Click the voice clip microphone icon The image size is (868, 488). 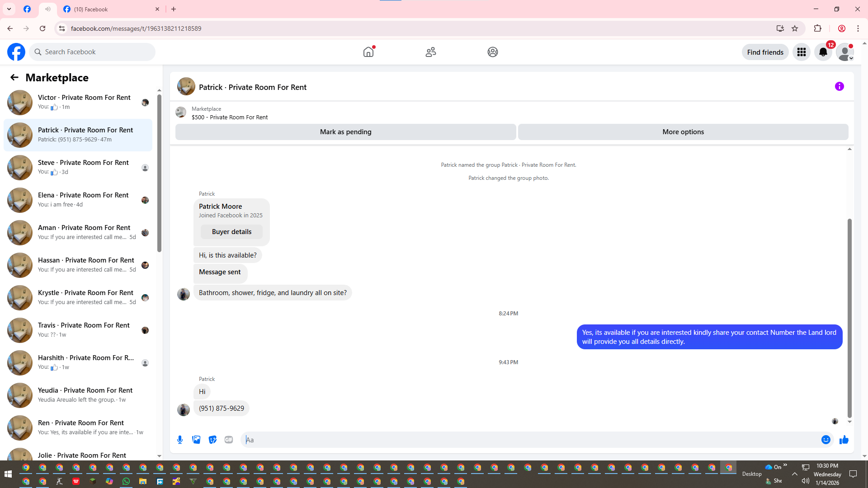click(x=180, y=440)
